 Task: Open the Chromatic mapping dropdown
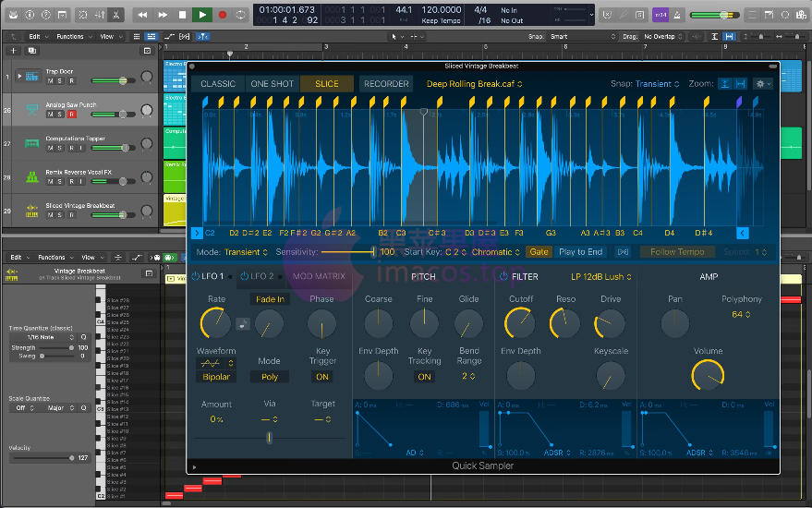495,252
